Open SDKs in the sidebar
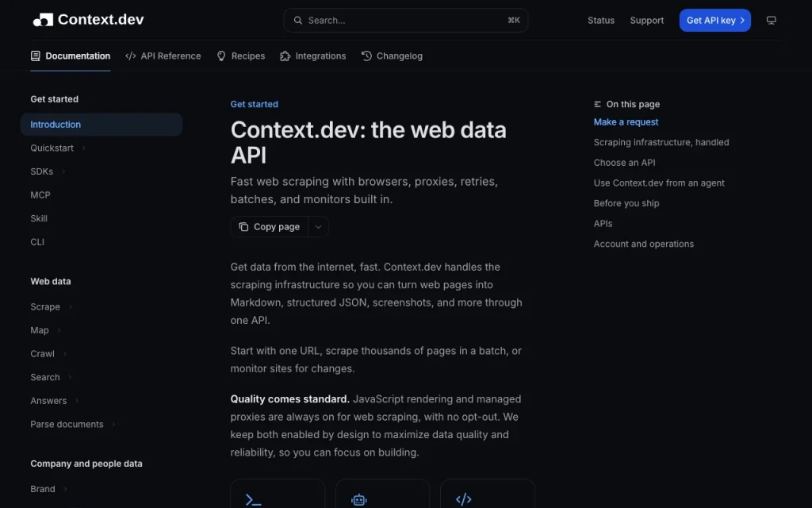This screenshot has height=508, width=812. pyautogui.click(x=41, y=171)
